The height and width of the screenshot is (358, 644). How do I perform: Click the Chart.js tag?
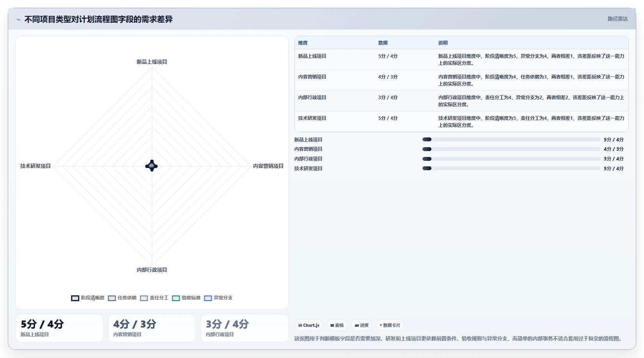309,325
